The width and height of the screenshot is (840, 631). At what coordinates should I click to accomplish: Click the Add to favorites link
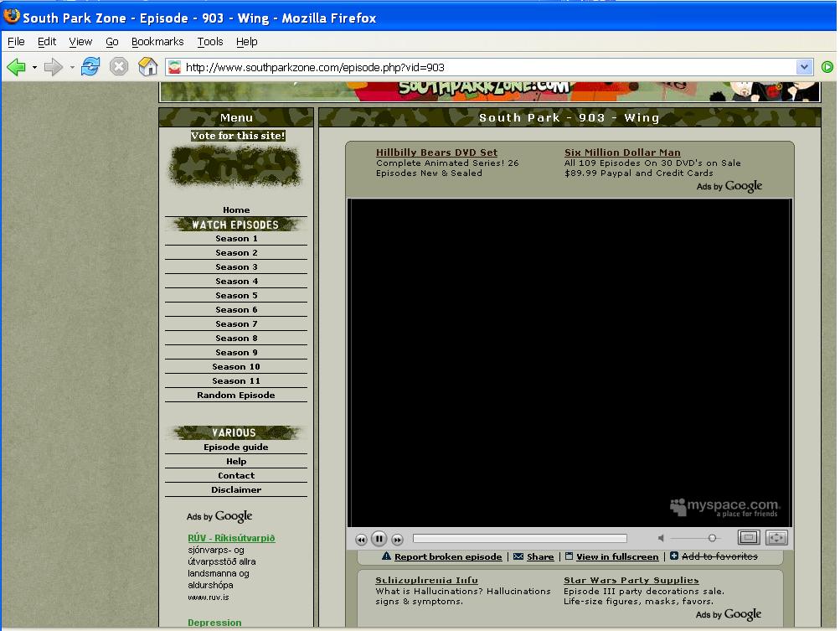(719, 556)
